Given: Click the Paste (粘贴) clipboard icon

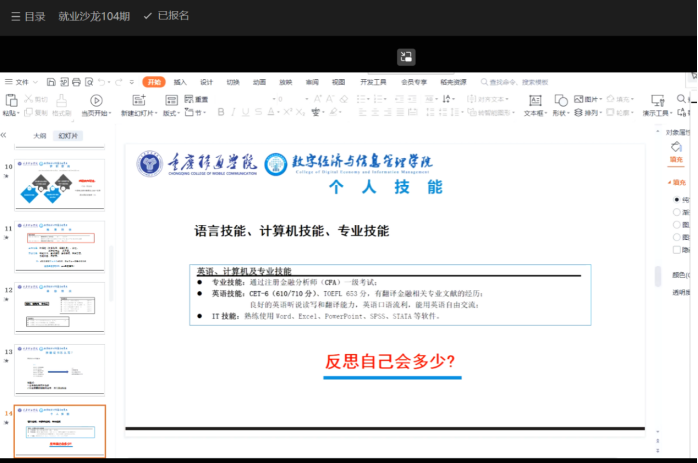Looking at the screenshot, I should 11,100.
